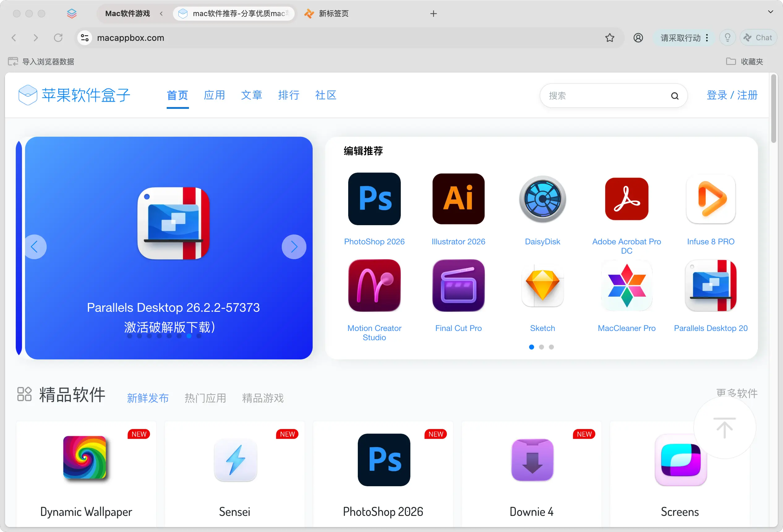Bookmark this page with the star icon

point(609,38)
